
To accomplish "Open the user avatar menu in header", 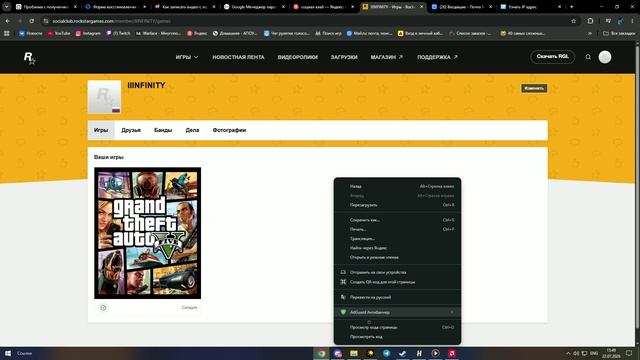I will click(x=605, y=57).
